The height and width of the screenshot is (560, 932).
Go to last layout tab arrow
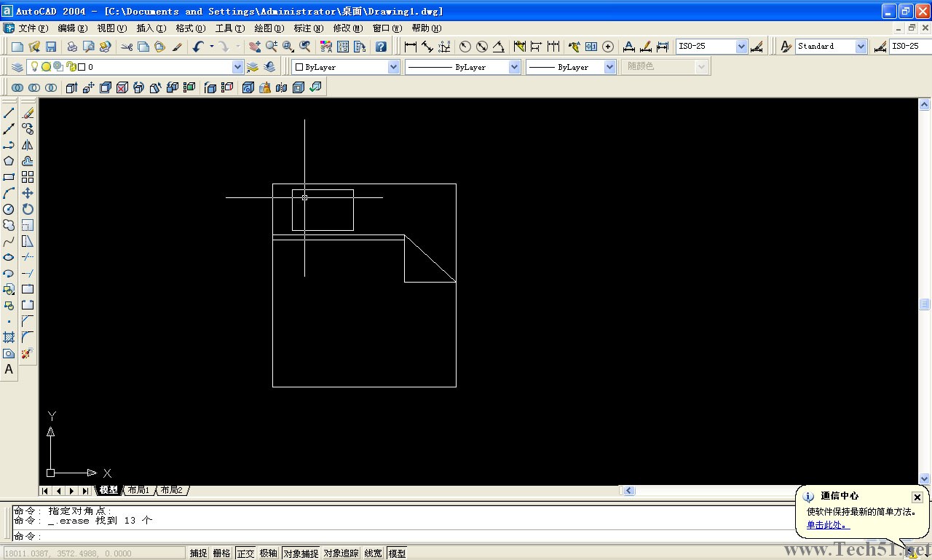85,491
